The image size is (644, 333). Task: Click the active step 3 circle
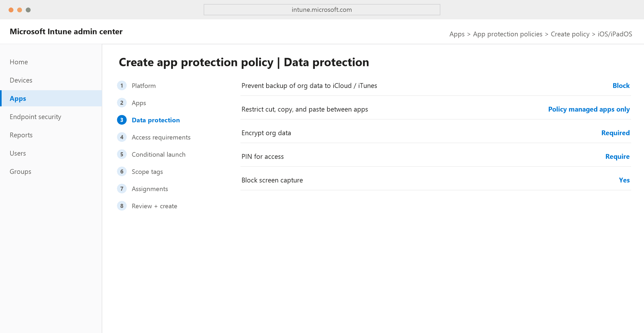point(122,120)
